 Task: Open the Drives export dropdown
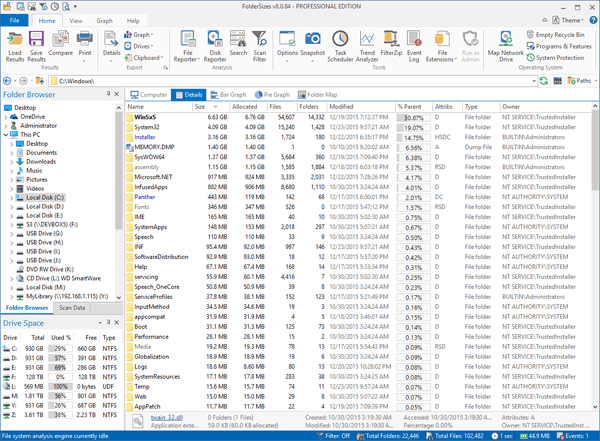(142, 46)
